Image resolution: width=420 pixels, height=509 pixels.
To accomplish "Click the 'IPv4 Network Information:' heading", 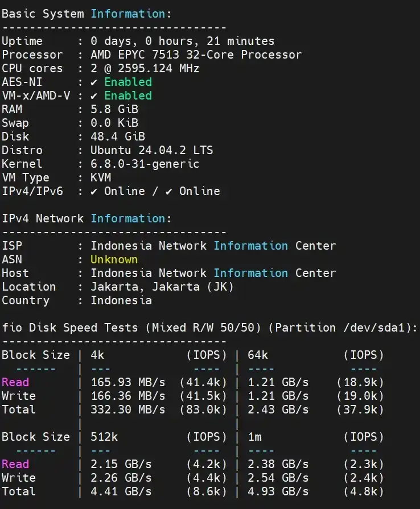I will coord(87,218).
